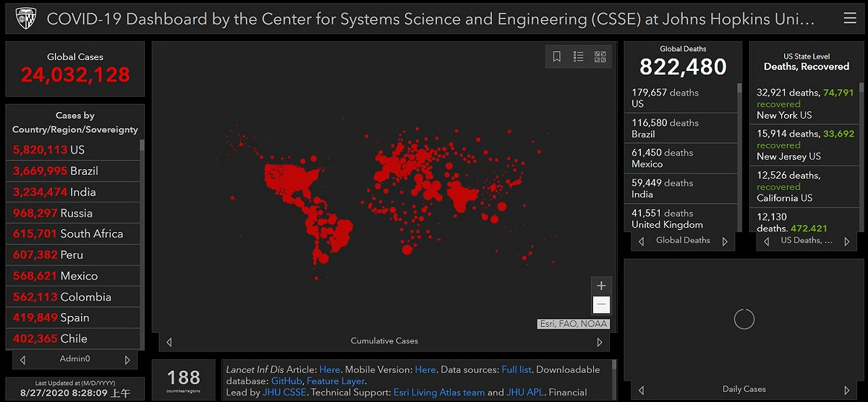This screenshot has height=402, width=868.
Task: Previous arrow in Global Deaths panel
Action: [x=641, y=241]
